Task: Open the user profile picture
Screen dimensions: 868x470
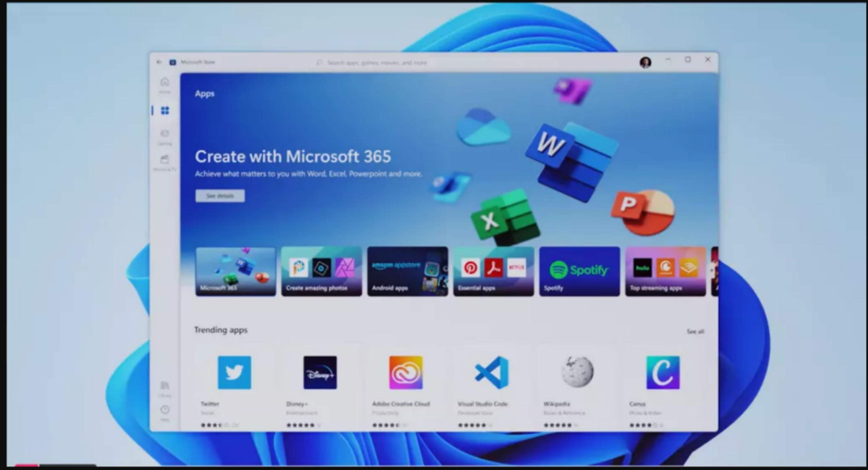Action: coord(645,62)
